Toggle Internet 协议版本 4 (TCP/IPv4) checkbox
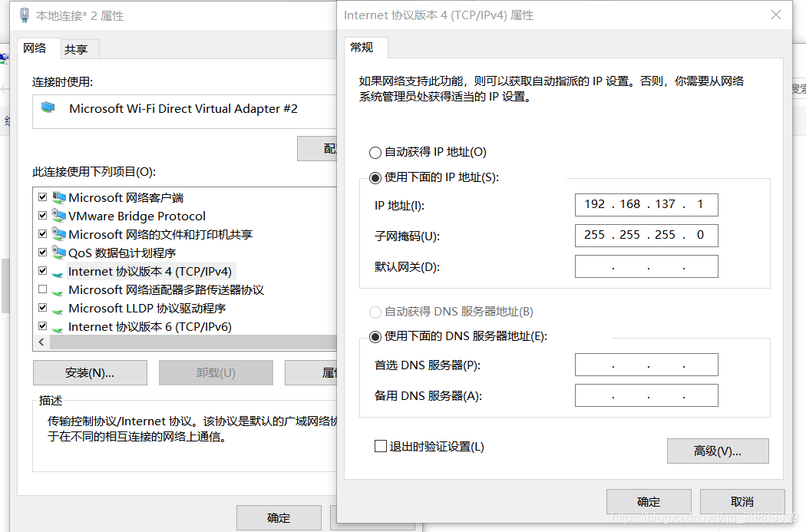 pos(43,271)
